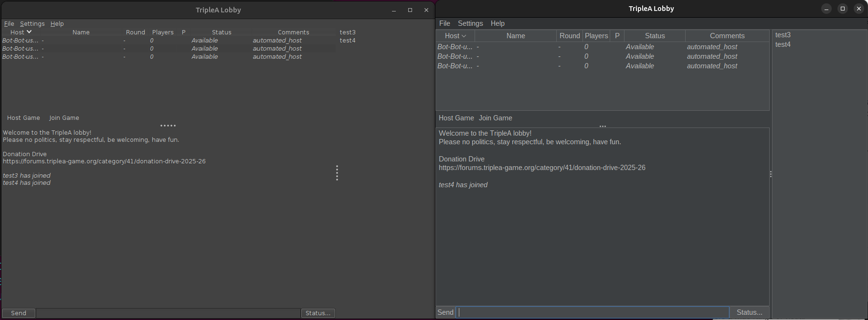Open Help menu in left lobby window
This screenshot has width=868, height=320.
coord(57,23)
